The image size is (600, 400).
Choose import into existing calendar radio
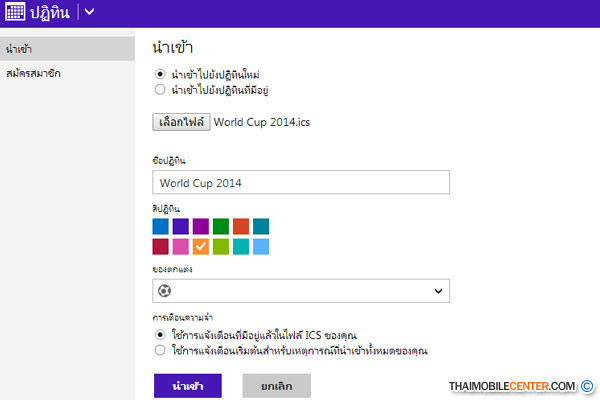coord(160,89)
